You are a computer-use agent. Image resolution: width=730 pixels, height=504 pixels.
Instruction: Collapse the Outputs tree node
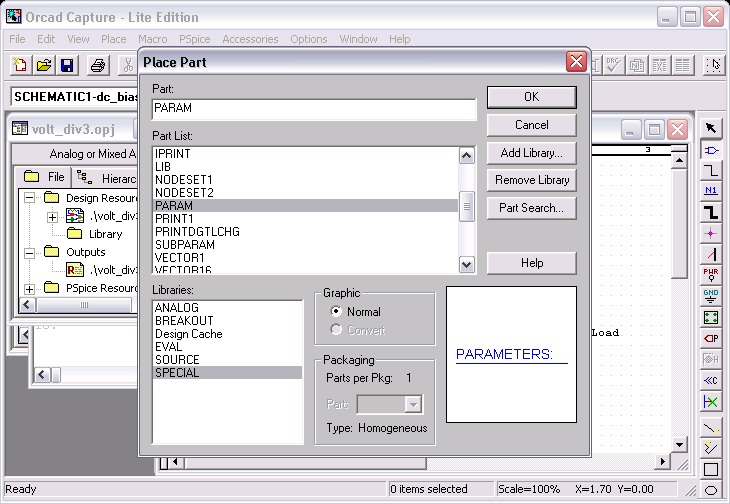[x=29, y=253]
